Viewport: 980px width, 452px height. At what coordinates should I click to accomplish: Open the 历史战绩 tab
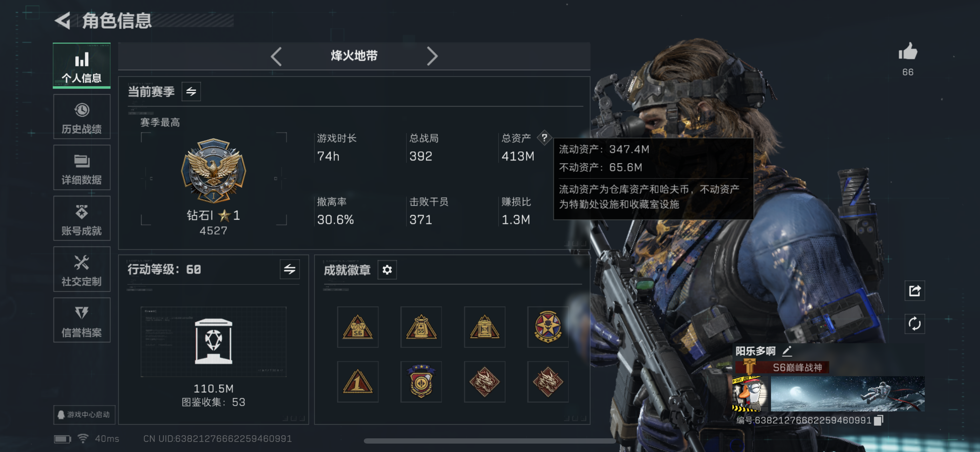82,117
